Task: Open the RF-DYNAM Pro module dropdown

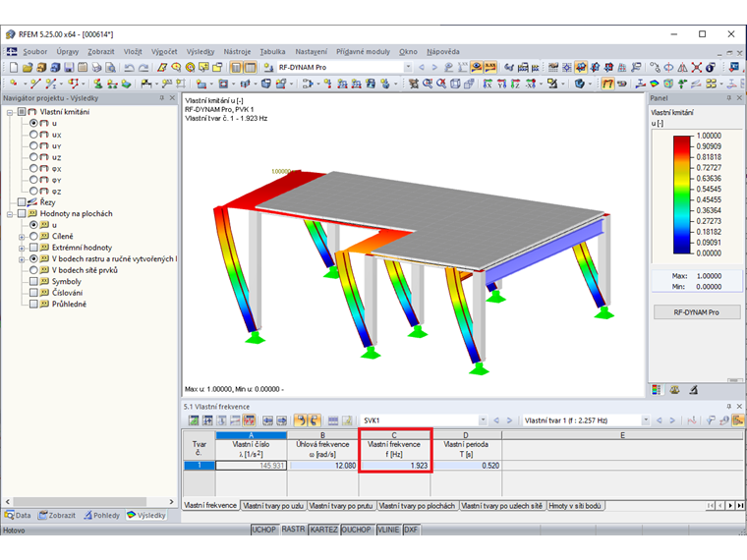Action: coord(408,67)
